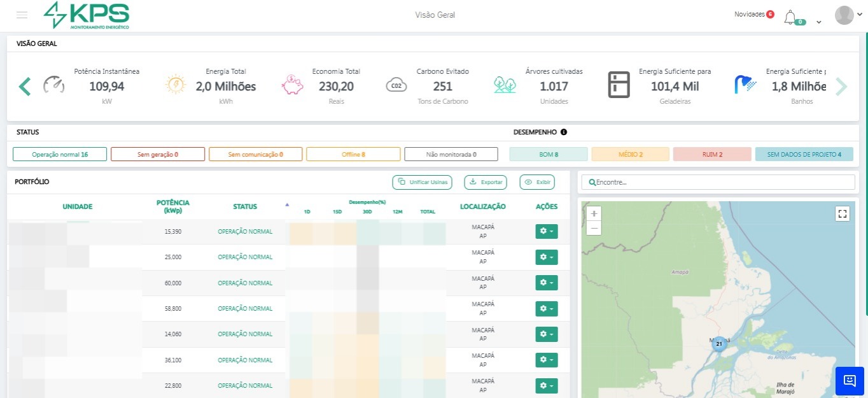
Task: Expand actions dropdown for 15,390 kWp unit
Action: 547,231
